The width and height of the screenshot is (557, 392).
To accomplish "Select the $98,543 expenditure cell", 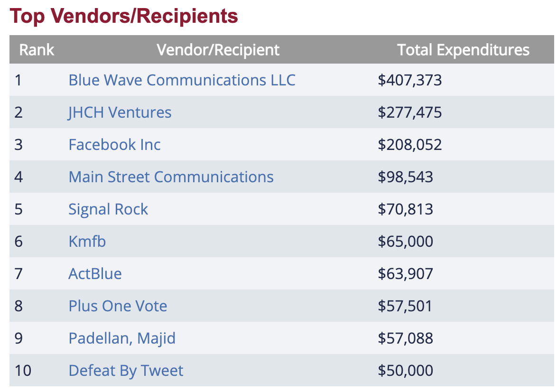I will click(x=405, y=177).
